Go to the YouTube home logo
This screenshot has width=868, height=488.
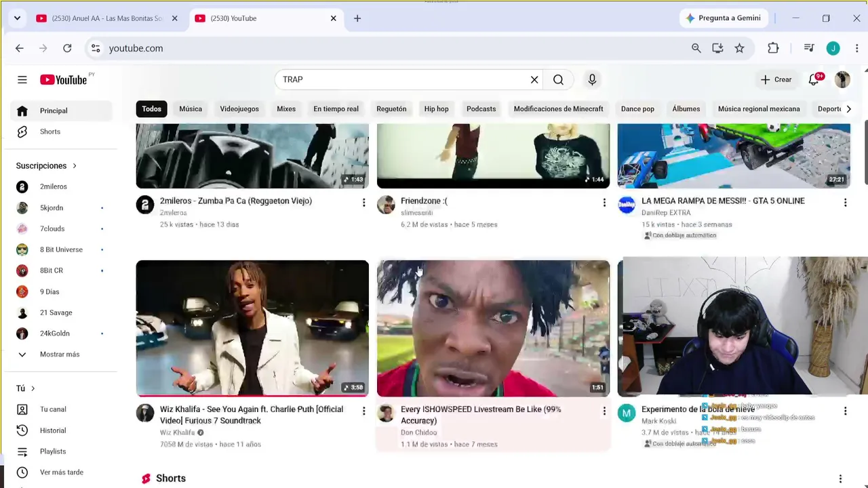click(x=63, y=80)
